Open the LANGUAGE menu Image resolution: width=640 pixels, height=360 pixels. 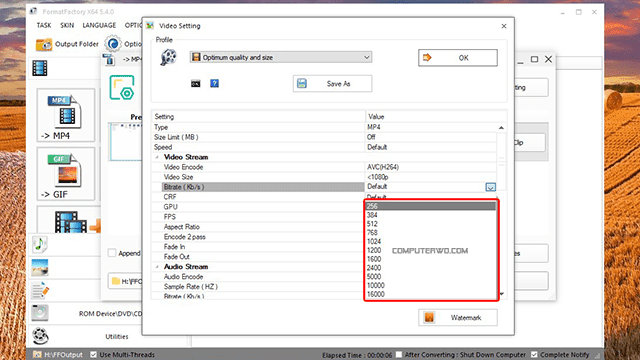point(99,25)
